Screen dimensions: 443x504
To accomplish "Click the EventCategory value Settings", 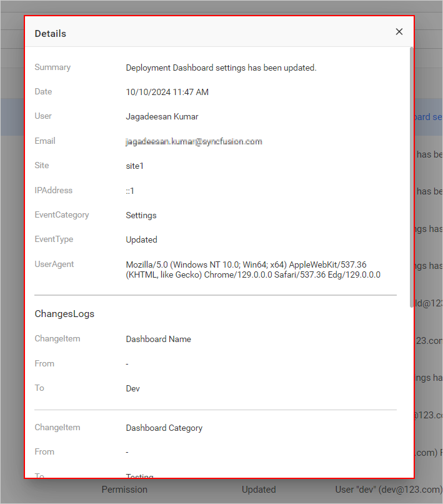I will pyautogui.click(x=141, y=215).
